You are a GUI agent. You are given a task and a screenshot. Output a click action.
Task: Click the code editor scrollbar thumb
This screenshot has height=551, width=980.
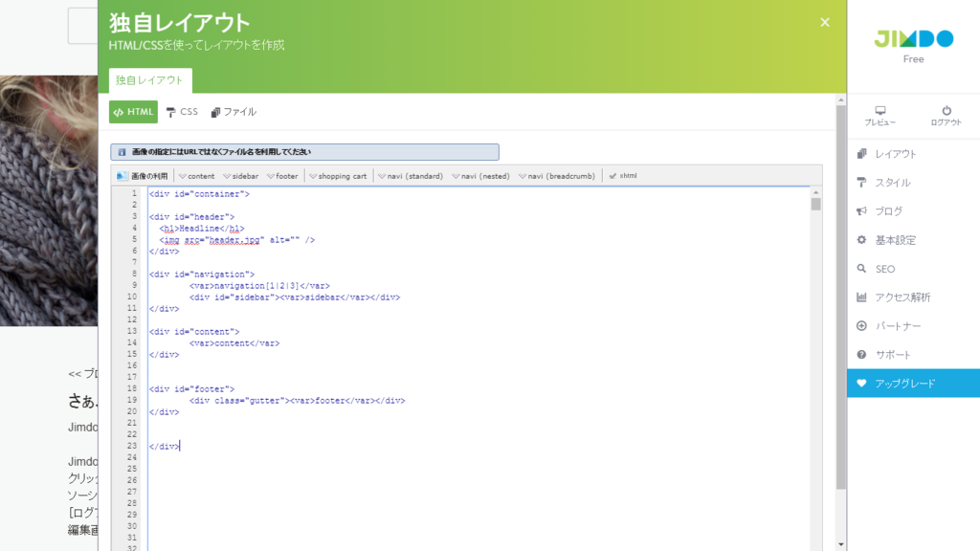(x=815, y=205)
